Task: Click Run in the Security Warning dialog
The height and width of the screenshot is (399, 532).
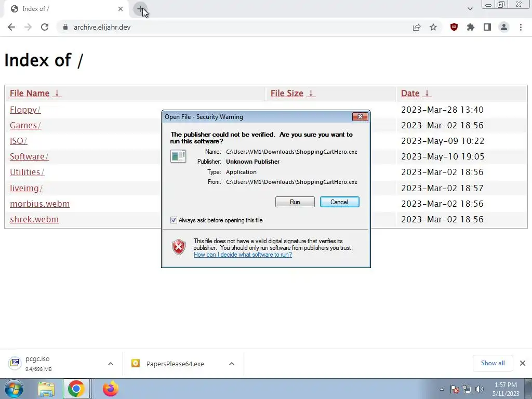Action: click(x=295, y=202)
